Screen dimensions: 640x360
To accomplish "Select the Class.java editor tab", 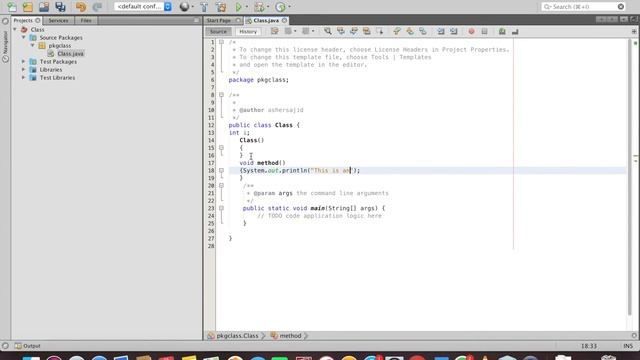I will pos(266,20).
